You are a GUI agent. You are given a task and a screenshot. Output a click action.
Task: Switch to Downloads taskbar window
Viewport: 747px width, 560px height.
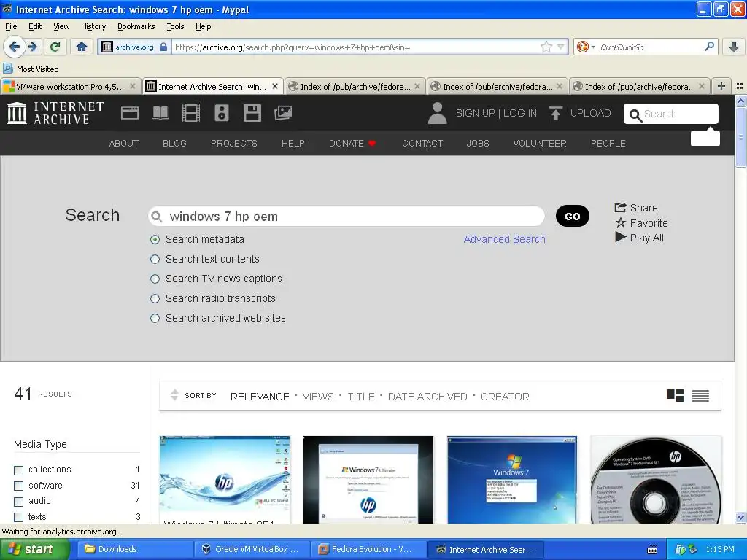coord(134,549)
